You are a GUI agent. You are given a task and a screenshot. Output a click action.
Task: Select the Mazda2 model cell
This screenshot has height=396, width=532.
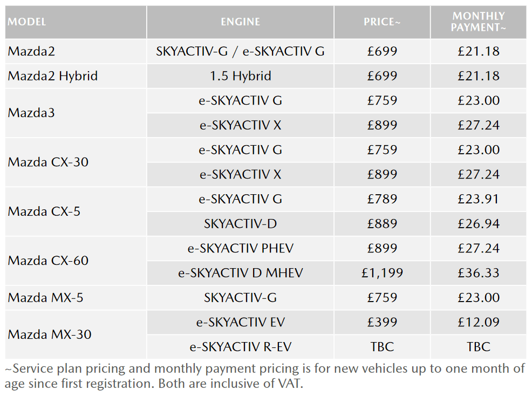[x=76, y=51]
